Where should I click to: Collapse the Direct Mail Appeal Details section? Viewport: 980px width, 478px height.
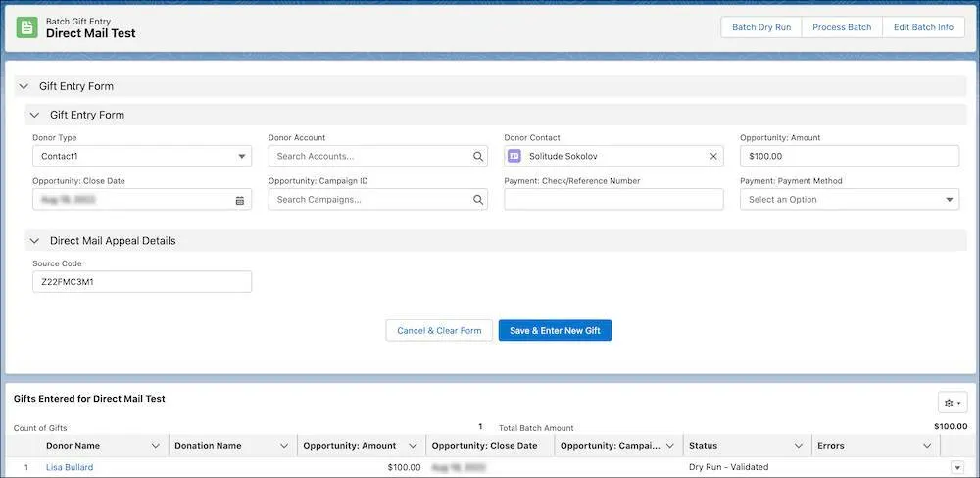(35, 241)
